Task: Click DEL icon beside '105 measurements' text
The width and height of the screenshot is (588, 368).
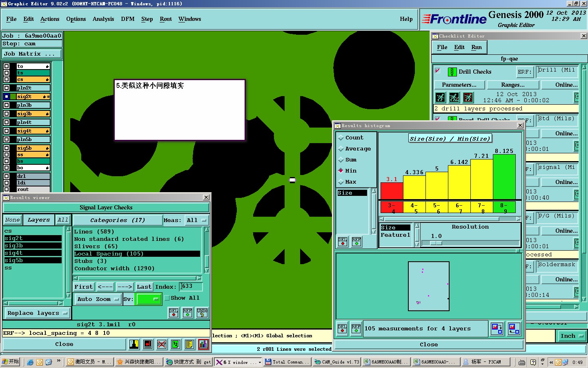Action: point(342,329)
